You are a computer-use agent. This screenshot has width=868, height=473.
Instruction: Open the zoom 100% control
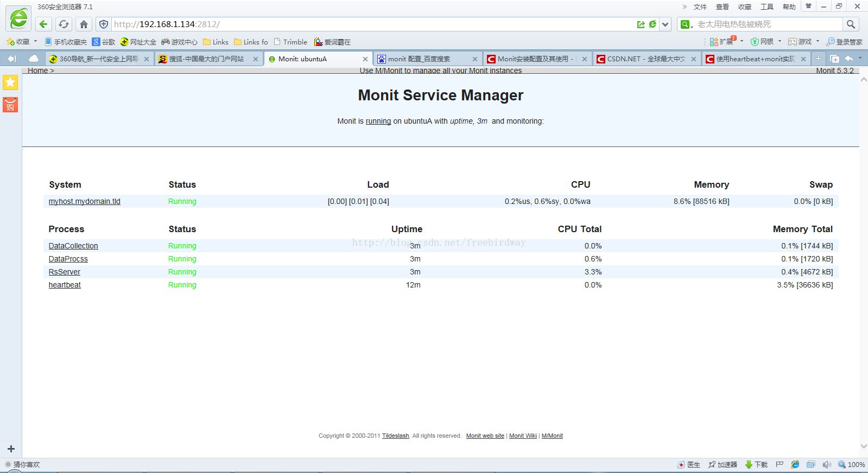pyautogui.click(x=852, y=465)
